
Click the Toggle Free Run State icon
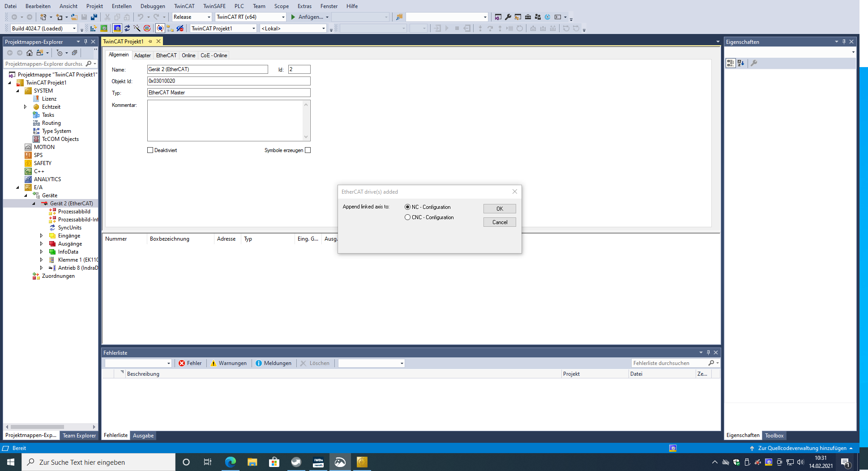(147, 28)
